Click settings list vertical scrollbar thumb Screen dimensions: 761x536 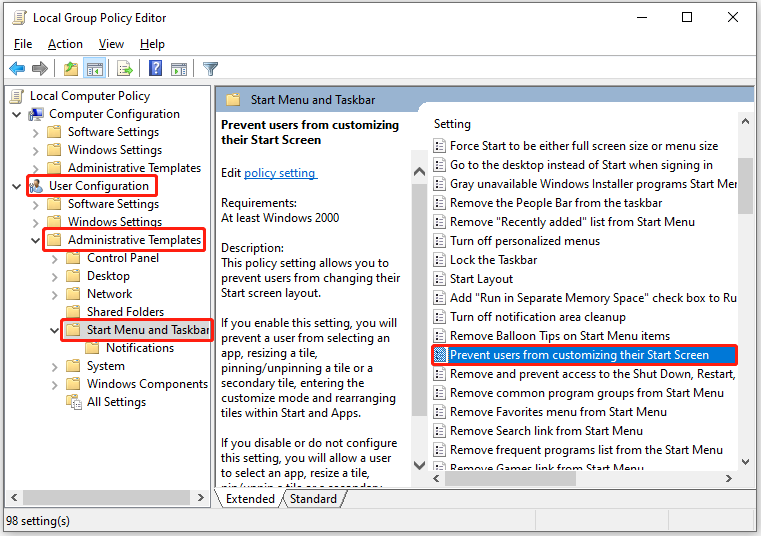[745, 185]
